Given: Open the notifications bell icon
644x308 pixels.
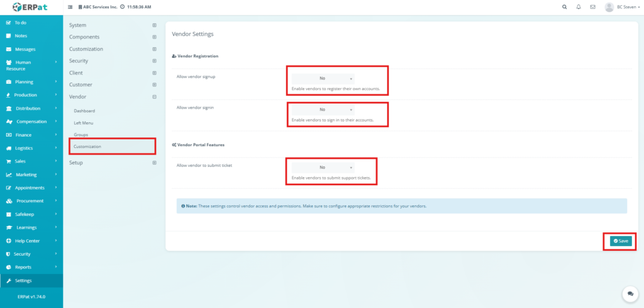Looking at the screenshot, I should [579, 7].
